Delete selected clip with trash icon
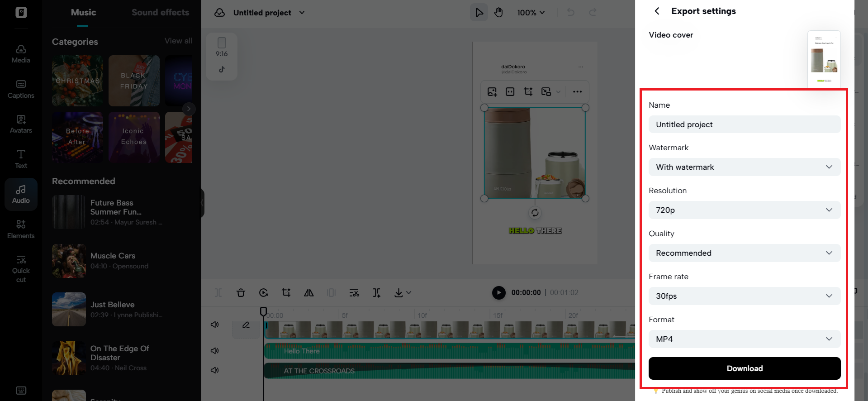The image size is (868, 401). (241, 293)
